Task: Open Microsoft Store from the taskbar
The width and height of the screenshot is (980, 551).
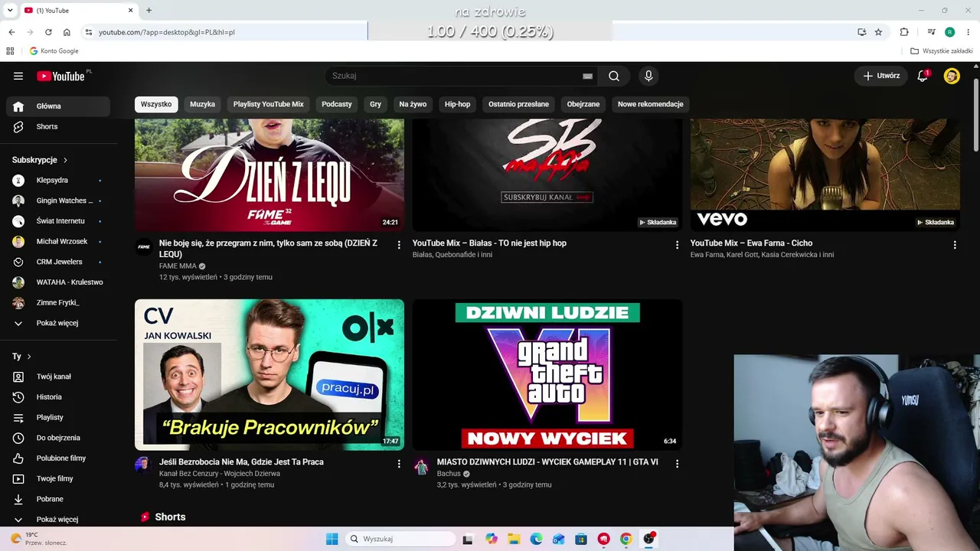Action: coord(581,539)
